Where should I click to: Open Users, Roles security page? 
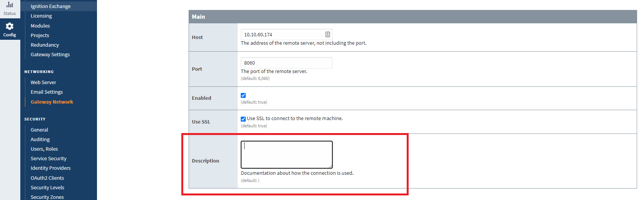(x=44, y=149)
